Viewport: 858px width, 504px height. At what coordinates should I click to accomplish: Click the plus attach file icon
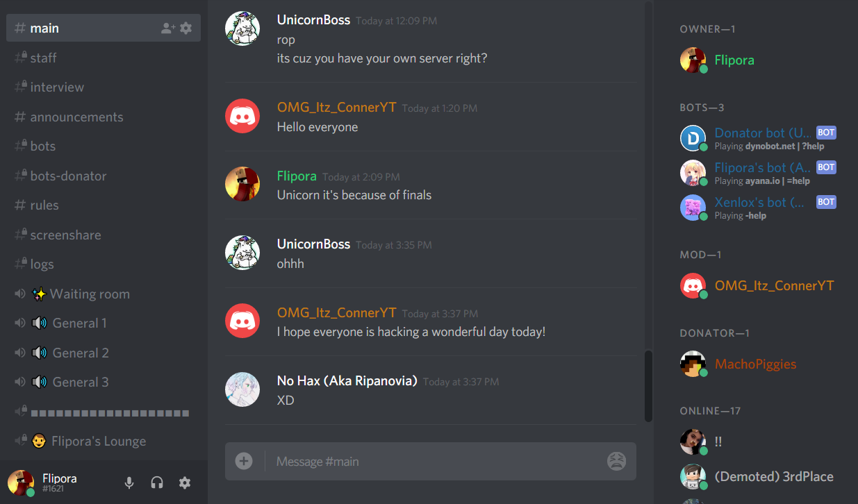click(244, 461)
